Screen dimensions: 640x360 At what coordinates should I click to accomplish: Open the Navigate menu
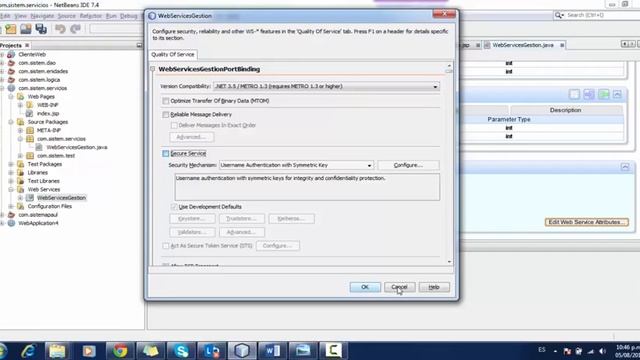tap(42, 16)
